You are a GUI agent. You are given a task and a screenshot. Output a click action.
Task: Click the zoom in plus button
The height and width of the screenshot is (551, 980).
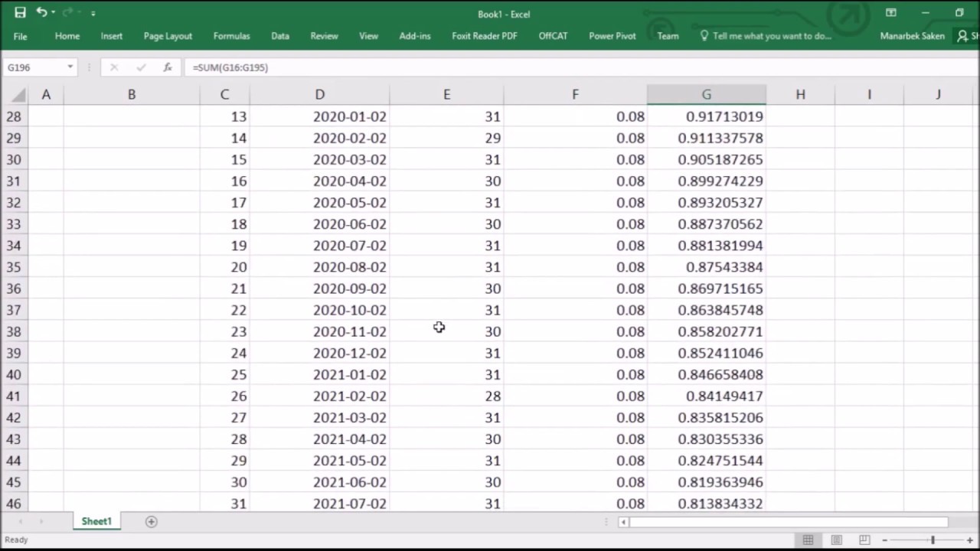[x=969, y=540]
